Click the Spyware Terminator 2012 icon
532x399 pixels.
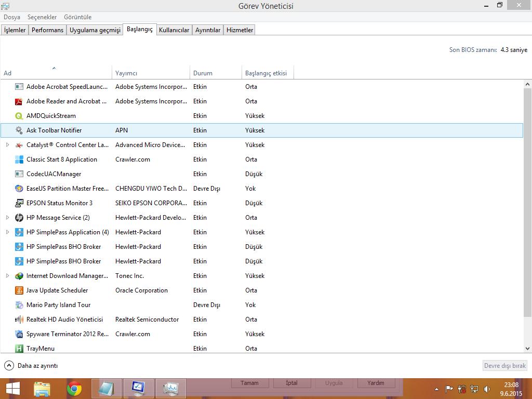click(x=19, y=334)
